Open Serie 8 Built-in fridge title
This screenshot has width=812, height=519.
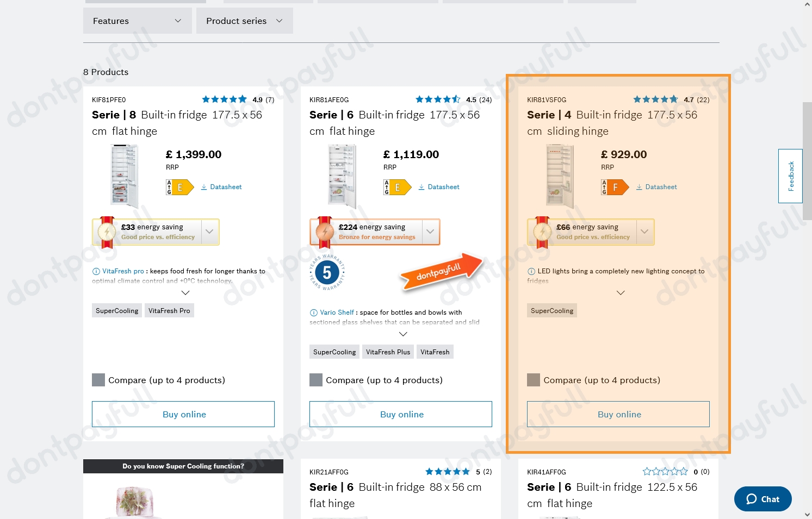[177, 123]
